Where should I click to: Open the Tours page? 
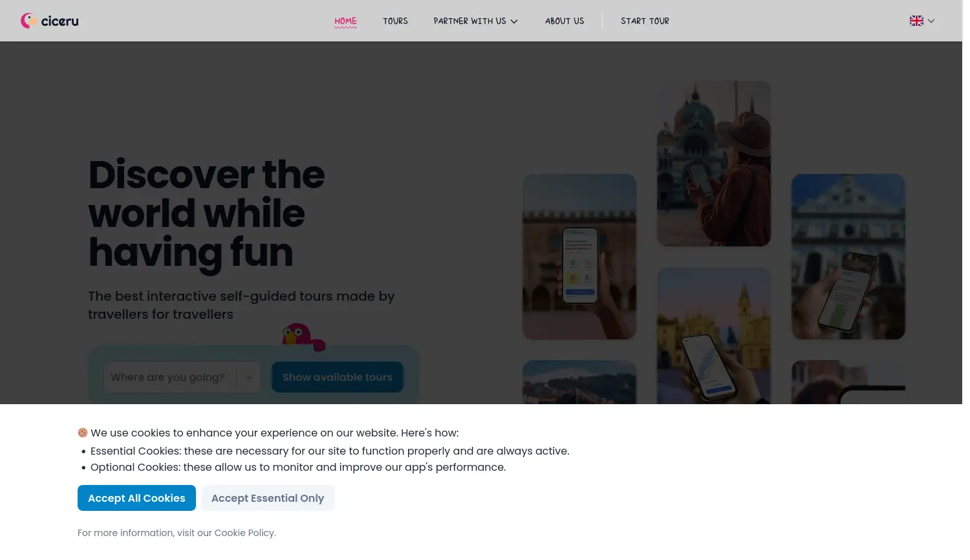tap(395, 21)
